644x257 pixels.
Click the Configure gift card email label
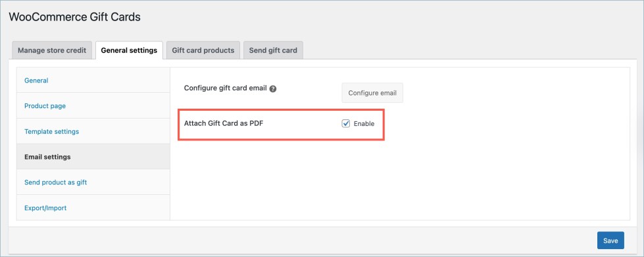(x=226, y=88)
